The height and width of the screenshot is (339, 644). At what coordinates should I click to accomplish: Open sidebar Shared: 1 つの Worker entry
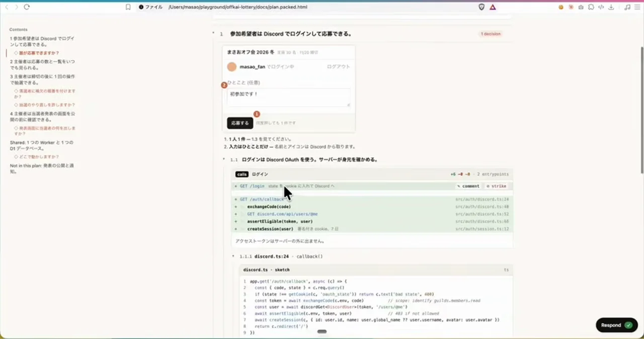pos(41,145)
